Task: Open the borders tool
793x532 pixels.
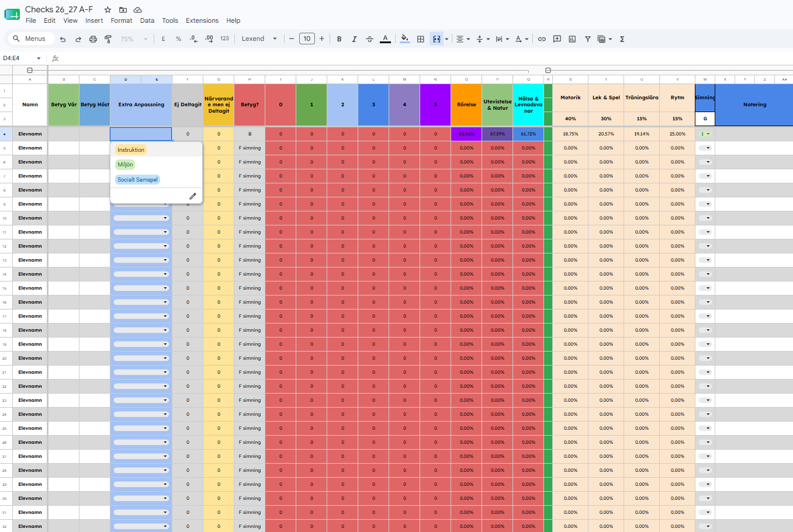Action: pyautogui.click(x=421, y=39)
